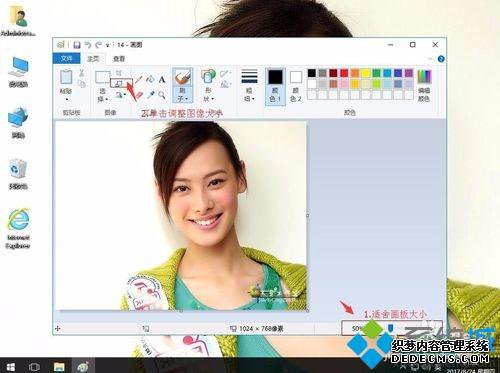Activate the Color 1 button
This screenshot has width=500, height=373.
point(275,86)
